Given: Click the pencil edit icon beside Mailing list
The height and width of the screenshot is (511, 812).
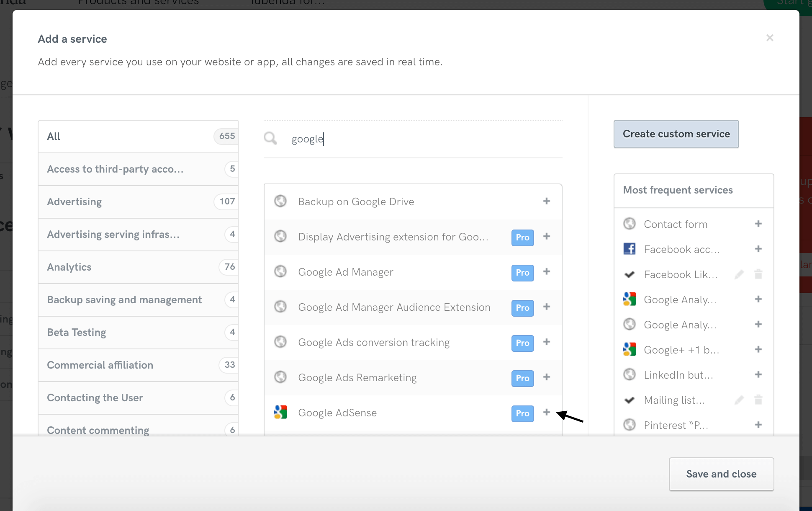Looking at the screenshot, I should (x=739, y=400).
